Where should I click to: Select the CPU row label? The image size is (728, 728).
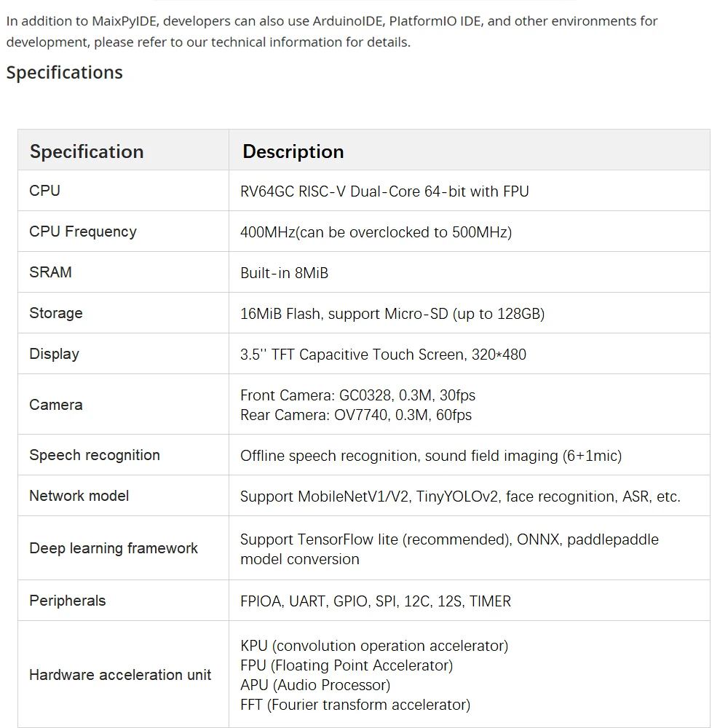click(x=44, y=190)
